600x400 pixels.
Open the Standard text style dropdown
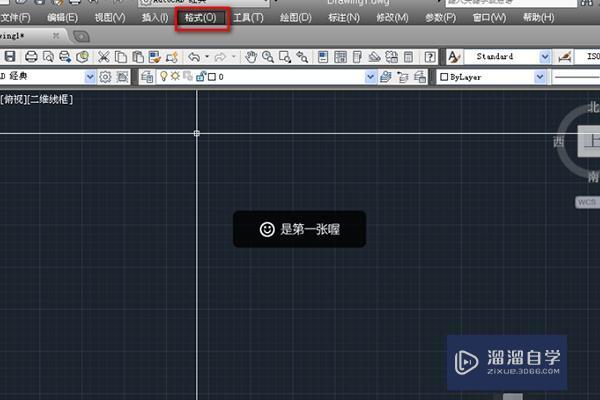tap(545, 57)
